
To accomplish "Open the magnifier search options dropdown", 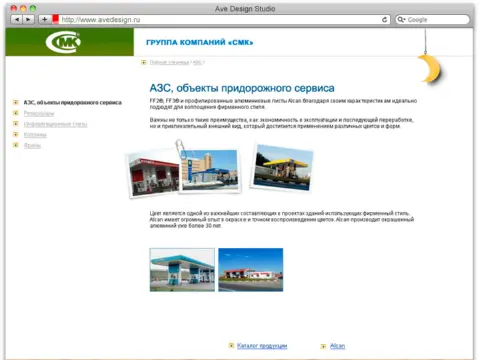I will pyautogui.click(x=401, y=20).
